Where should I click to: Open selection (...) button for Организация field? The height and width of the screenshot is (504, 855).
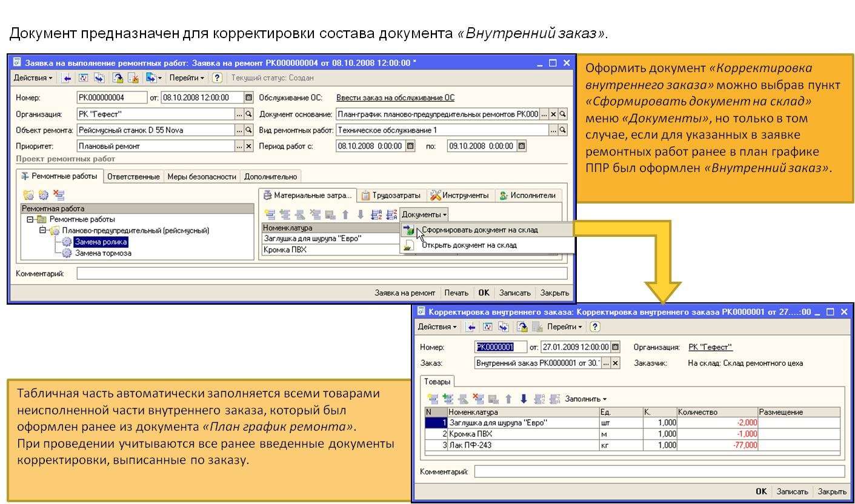pos(239,114)
